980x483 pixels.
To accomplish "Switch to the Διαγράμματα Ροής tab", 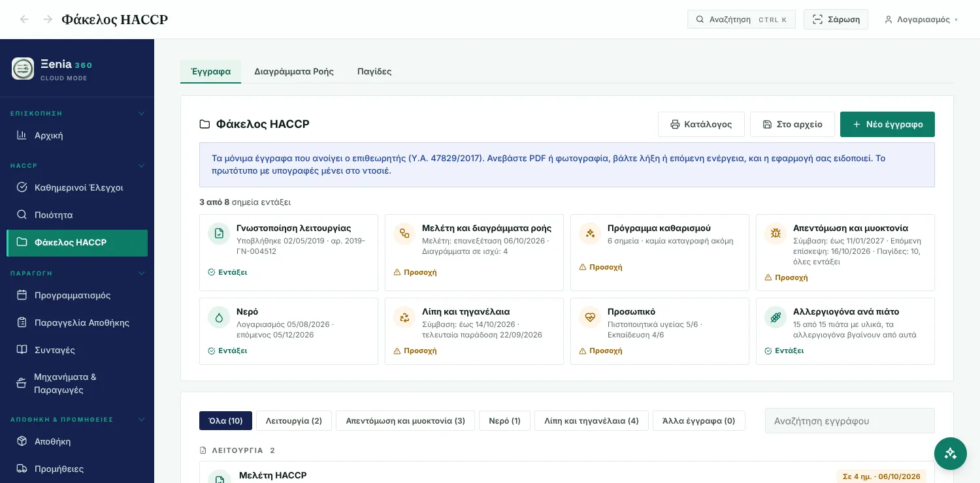I will pos(294,72).
